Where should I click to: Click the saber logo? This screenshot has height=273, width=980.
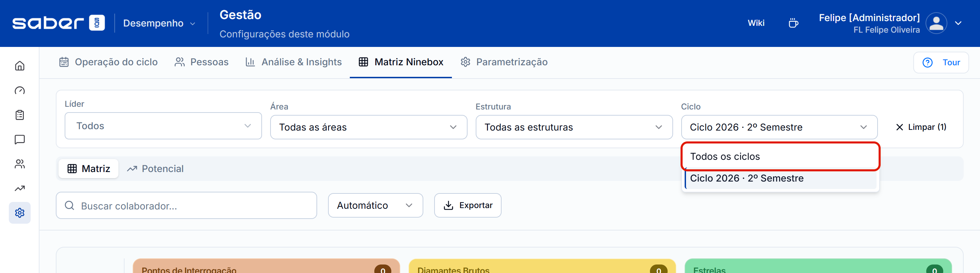point(59,23)
